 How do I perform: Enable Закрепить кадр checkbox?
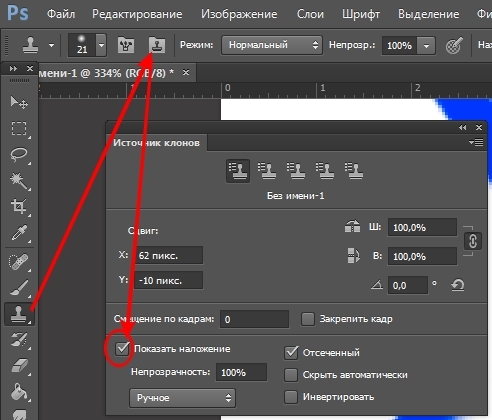click(x=308, y=319)
